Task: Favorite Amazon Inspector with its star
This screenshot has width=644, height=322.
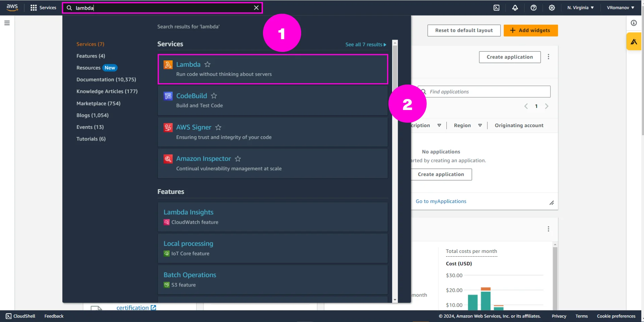Action: click(238, 158)
